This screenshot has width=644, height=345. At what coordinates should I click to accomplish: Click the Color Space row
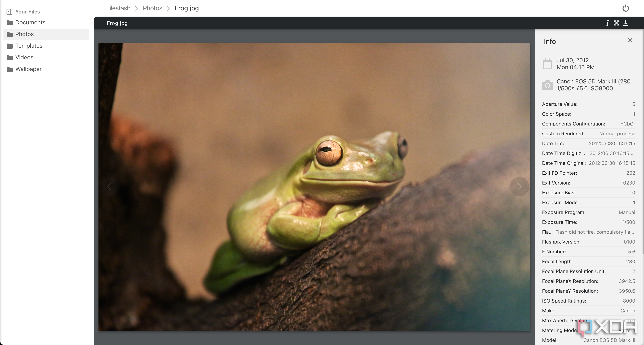point(588,114)
